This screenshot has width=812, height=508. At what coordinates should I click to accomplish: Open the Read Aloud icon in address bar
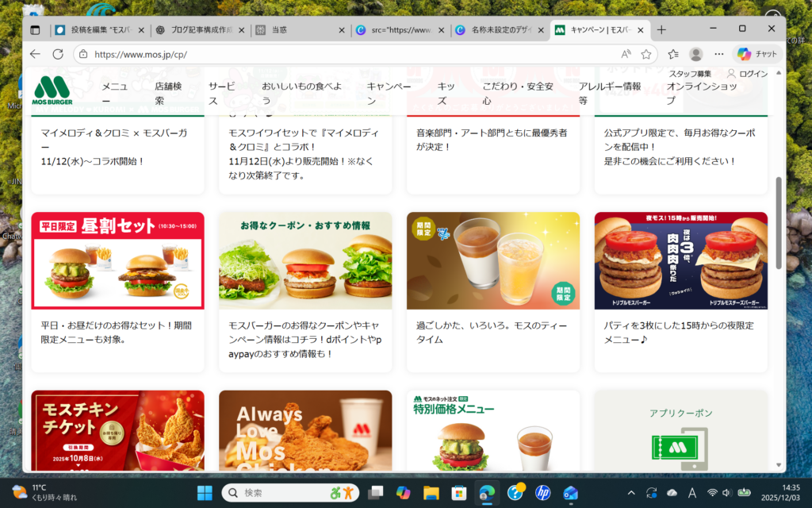pos(626,54)
